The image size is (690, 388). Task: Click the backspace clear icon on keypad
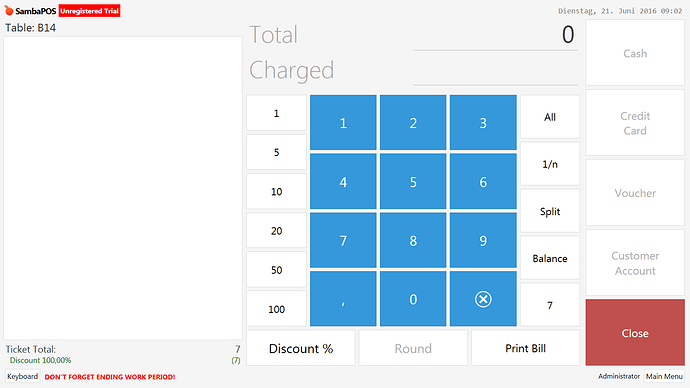[483, 299]
